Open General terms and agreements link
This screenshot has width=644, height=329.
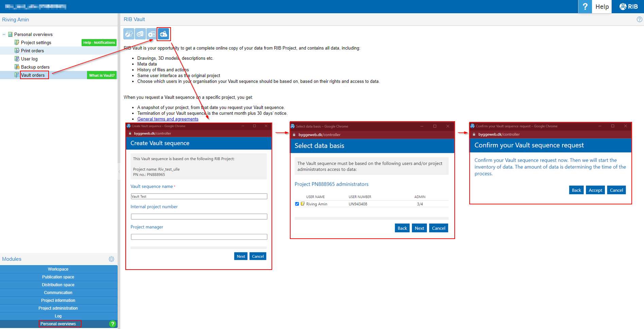point(168,119)
